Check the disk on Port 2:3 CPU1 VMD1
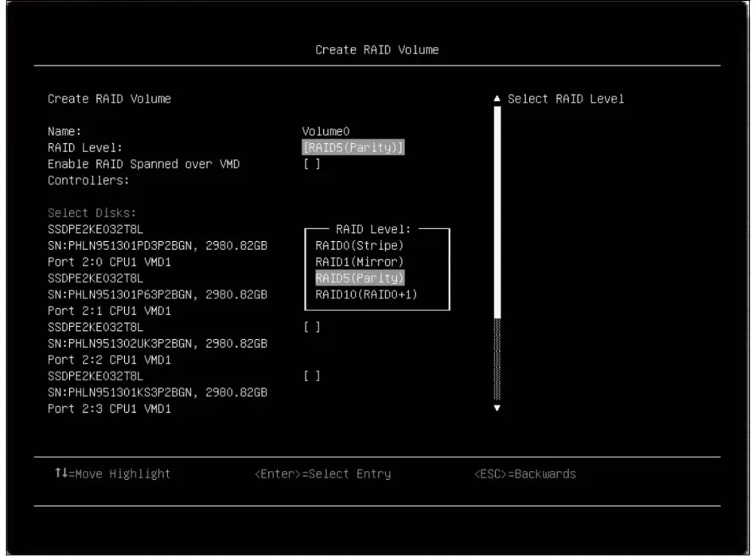The width and height of the screenshot is (756, 557). point(310,376)
